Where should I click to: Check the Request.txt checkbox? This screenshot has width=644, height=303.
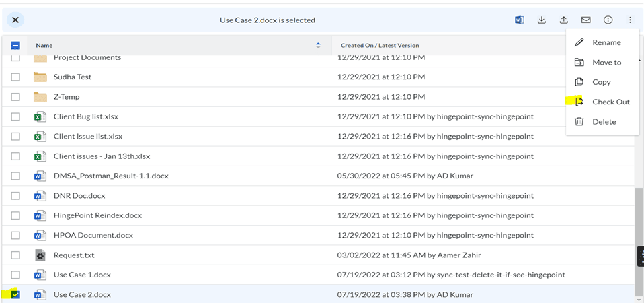tap(15, 255)
